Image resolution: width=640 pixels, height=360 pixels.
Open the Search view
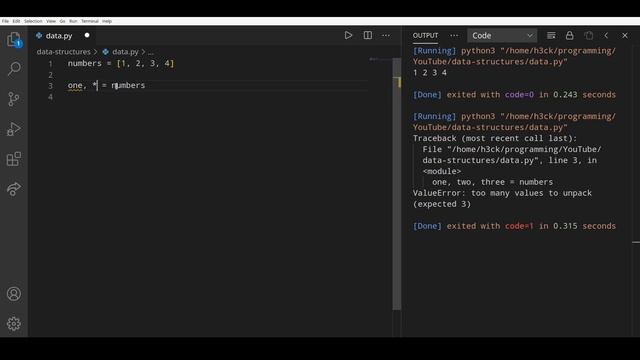(14, 69)
